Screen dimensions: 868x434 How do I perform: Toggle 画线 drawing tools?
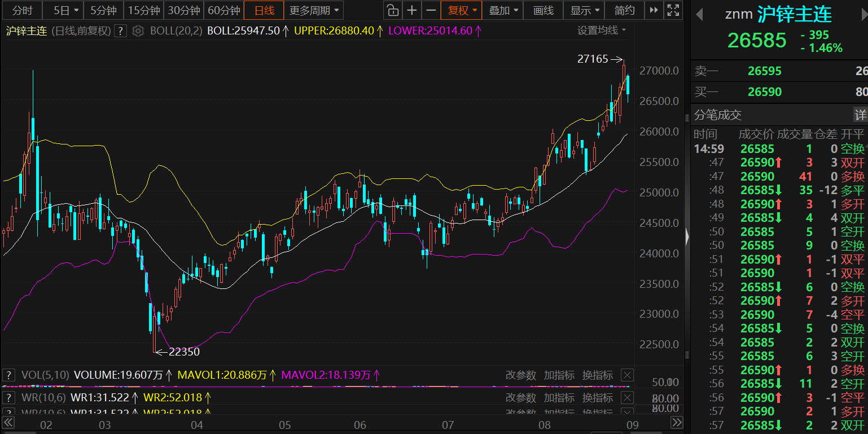pyautogui.click(x=543, y=10)
